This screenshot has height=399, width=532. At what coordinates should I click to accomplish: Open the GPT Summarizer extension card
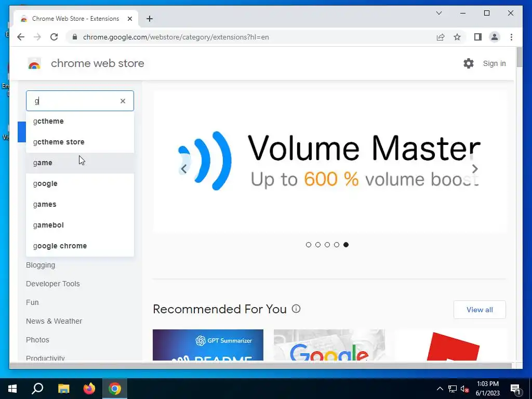(x=208, y=345)
